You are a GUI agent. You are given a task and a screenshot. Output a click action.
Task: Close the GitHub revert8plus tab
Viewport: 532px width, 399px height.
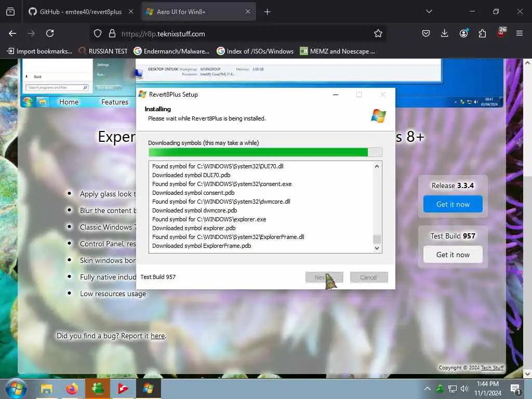(131, 11)
